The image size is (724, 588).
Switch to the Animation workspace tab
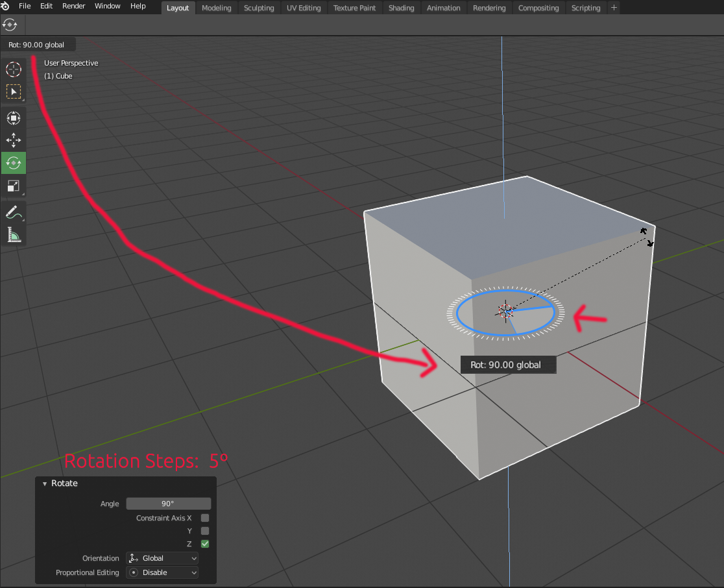coord(443,8)
